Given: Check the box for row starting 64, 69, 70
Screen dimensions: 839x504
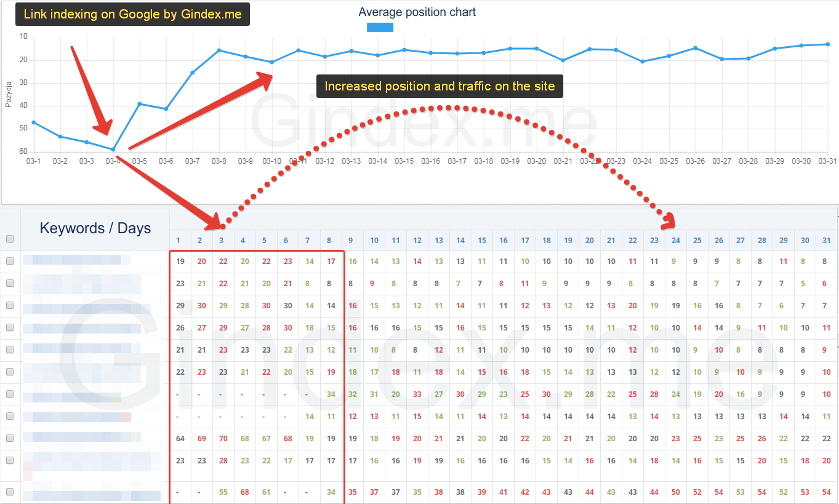Looking at the screenshot, I should pyautogui.click(x=9, y=438).
